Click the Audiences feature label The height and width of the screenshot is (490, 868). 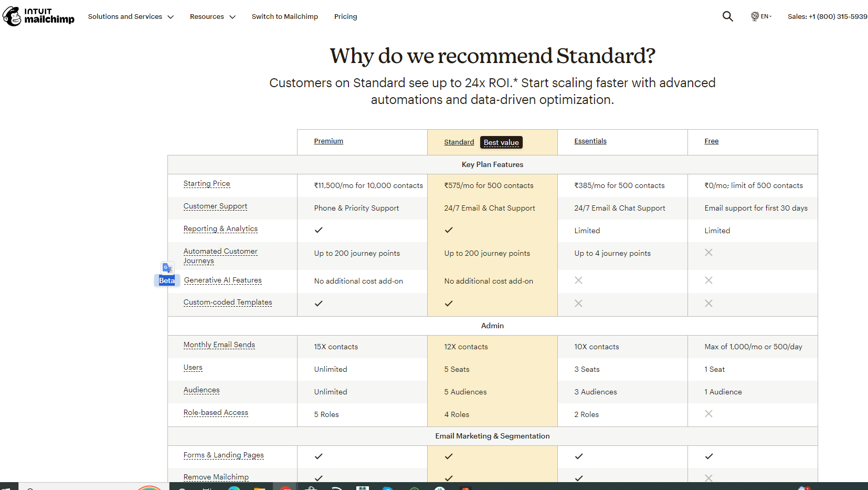click(x=202, y=390)
